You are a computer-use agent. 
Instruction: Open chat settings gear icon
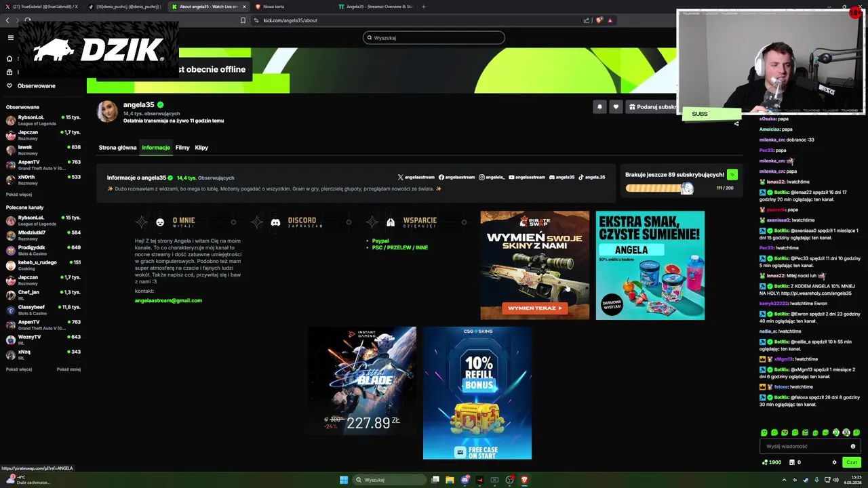pyautogui.click(x=834, y=462)
